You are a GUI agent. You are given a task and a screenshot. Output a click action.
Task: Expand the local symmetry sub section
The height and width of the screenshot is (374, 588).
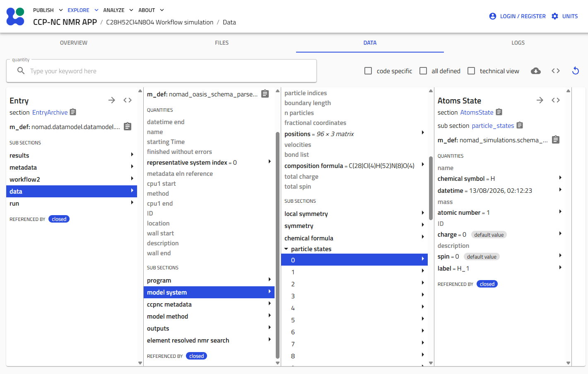point(354,213)
